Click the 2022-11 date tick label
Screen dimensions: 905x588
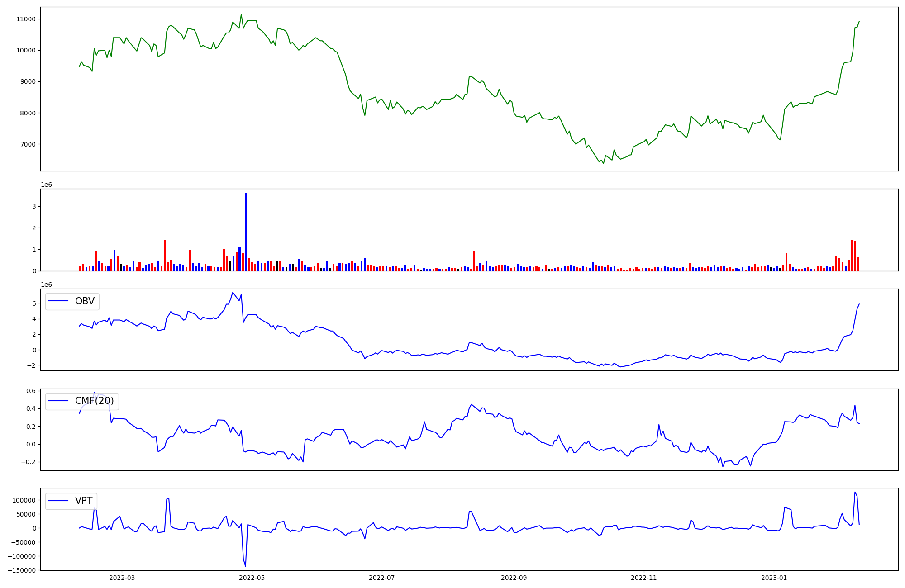point(643,578)
